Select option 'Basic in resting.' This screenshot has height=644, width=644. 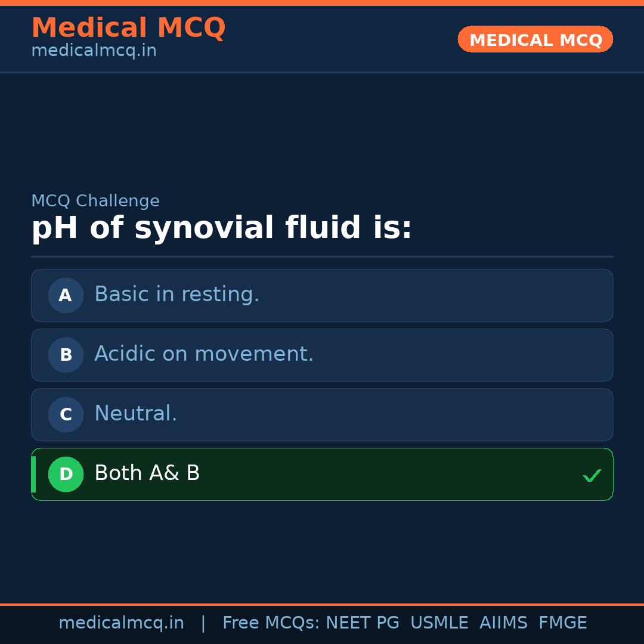point(177,295)
